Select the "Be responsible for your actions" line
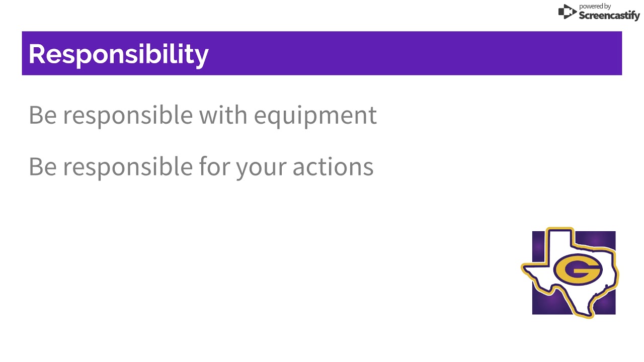644x362 pixels. click(201, 166)
